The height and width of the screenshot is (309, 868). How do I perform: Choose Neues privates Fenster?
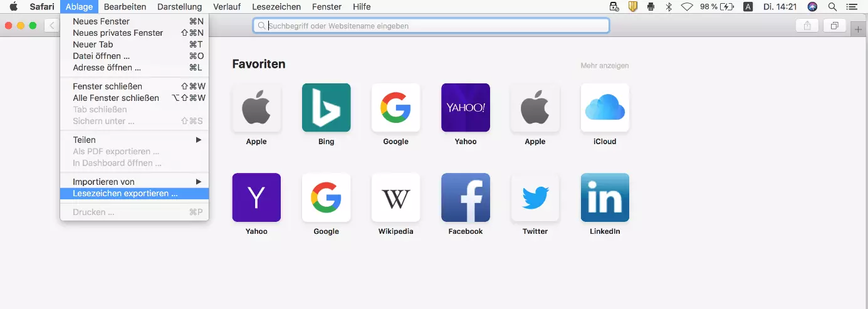pos(134,33)
